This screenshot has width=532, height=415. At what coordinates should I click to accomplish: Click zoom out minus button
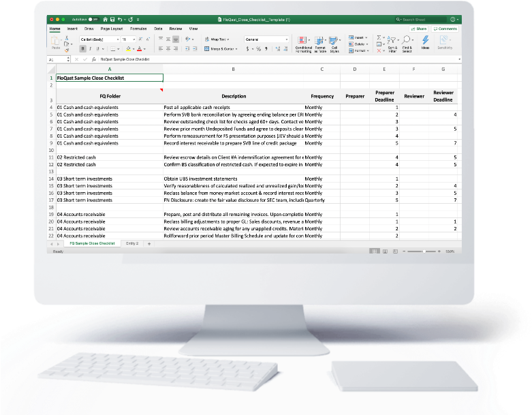[404, 251]
